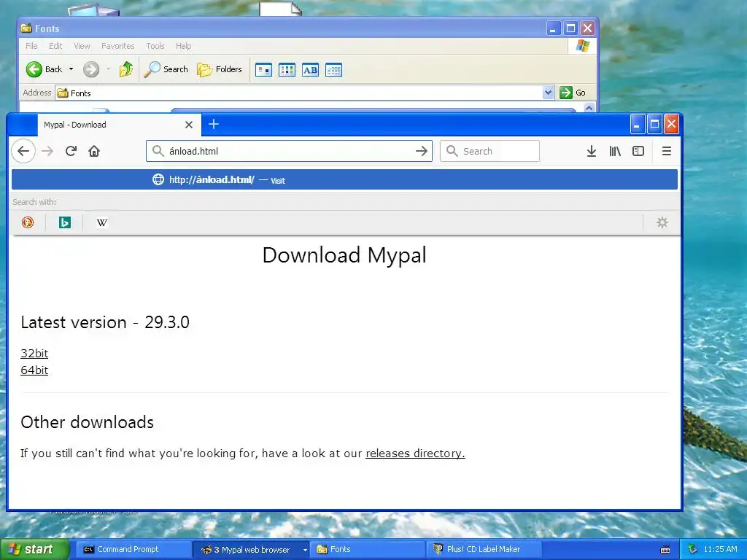Open Help menu in Fonts window
This screenshot has width=747, height=560.
183,46
